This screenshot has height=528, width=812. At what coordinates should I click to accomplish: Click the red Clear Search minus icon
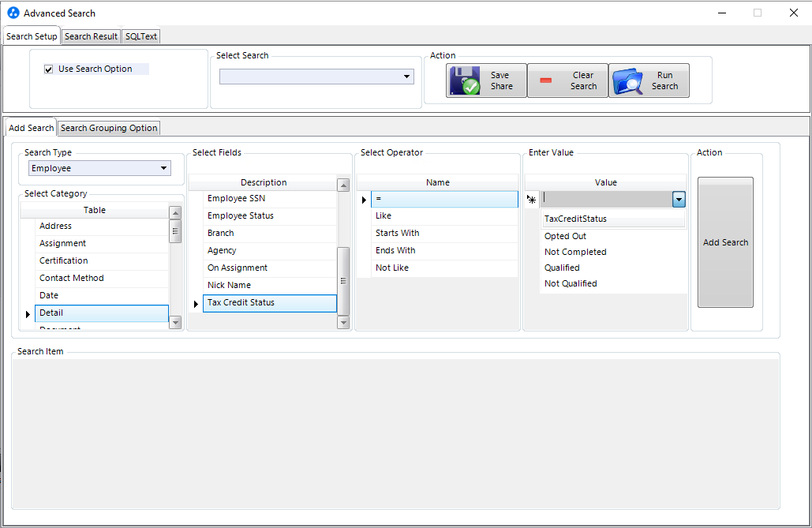[546, 81]
